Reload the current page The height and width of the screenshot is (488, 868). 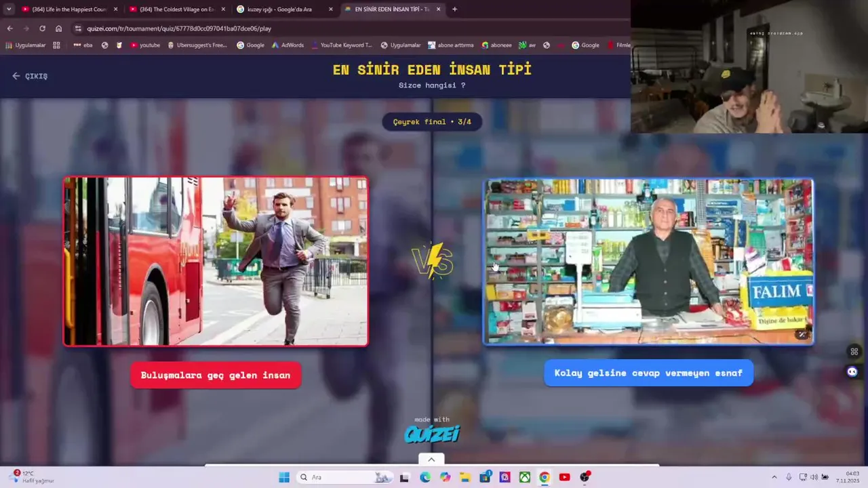42,28
